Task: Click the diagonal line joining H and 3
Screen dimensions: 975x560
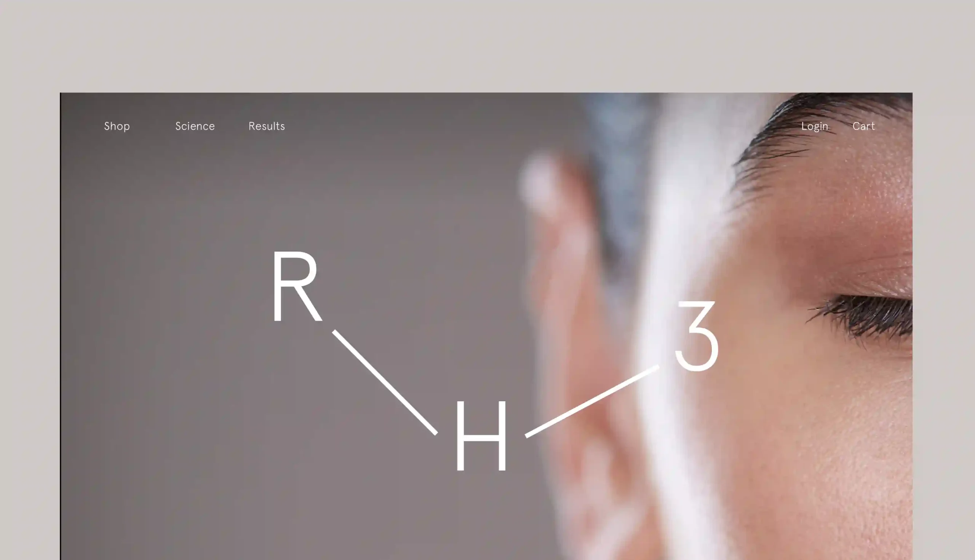Action: [x=592, y=401]
